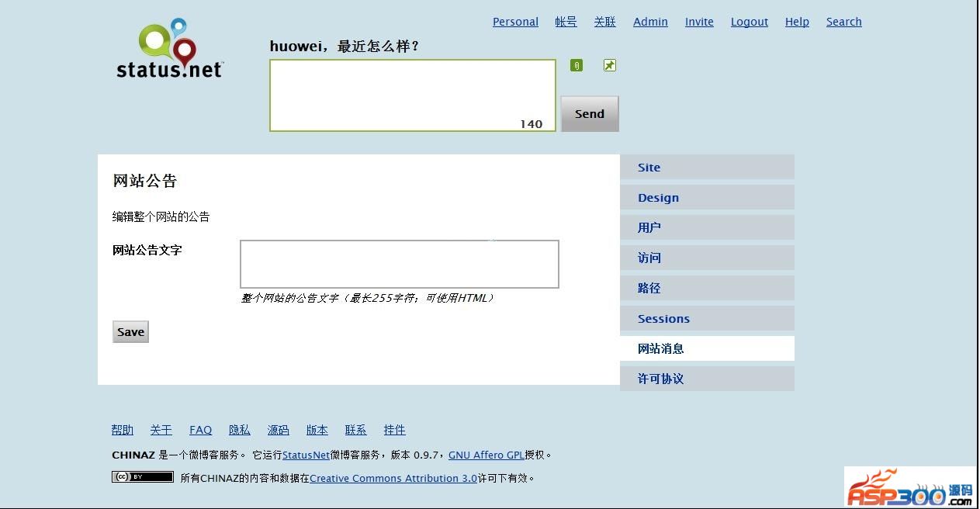This screenshot has height=509, width=980.
Task: Open the 版本 footer link
Action: click(x=317, y=430)
